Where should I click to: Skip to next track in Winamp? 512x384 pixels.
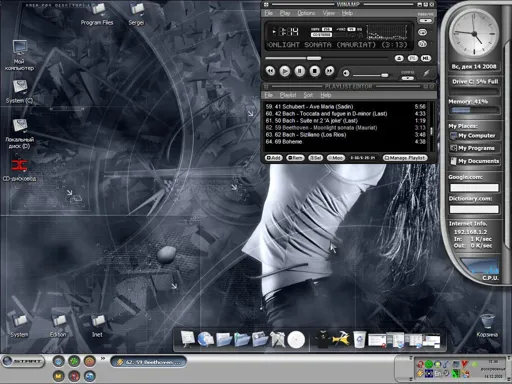click(x=329, y=71)
